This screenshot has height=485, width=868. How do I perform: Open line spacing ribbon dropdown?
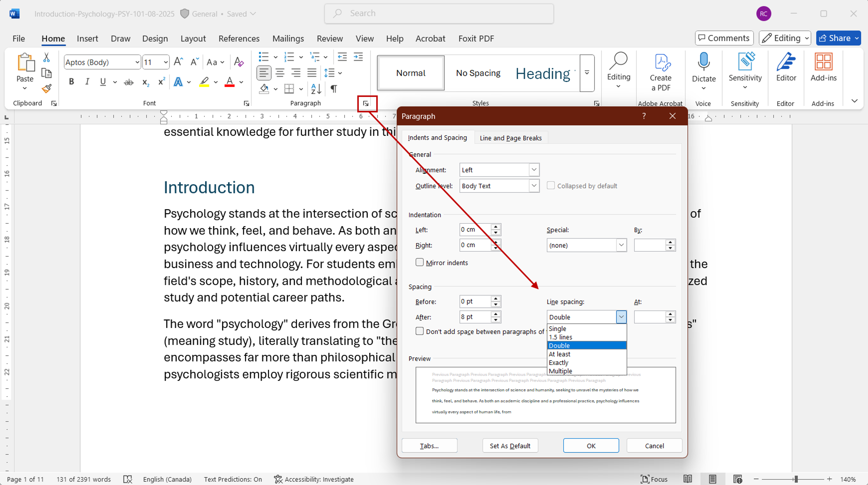(340, 73)
